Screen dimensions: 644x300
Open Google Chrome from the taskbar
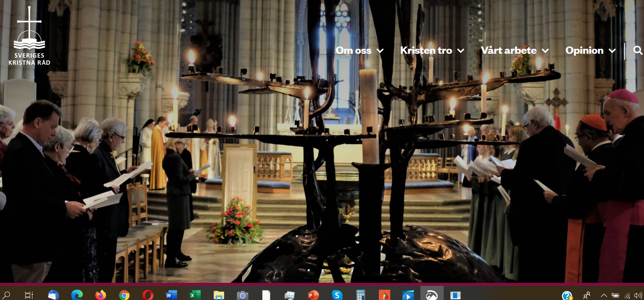[124, 295]
